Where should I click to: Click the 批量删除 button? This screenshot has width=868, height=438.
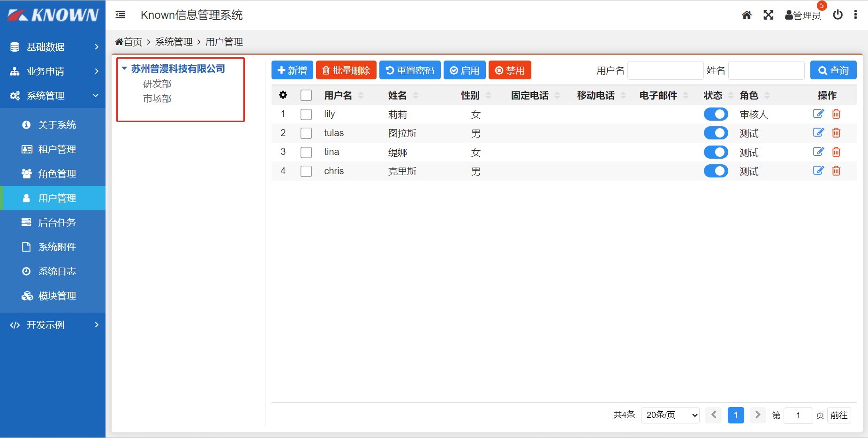click(x=346, y=70)
